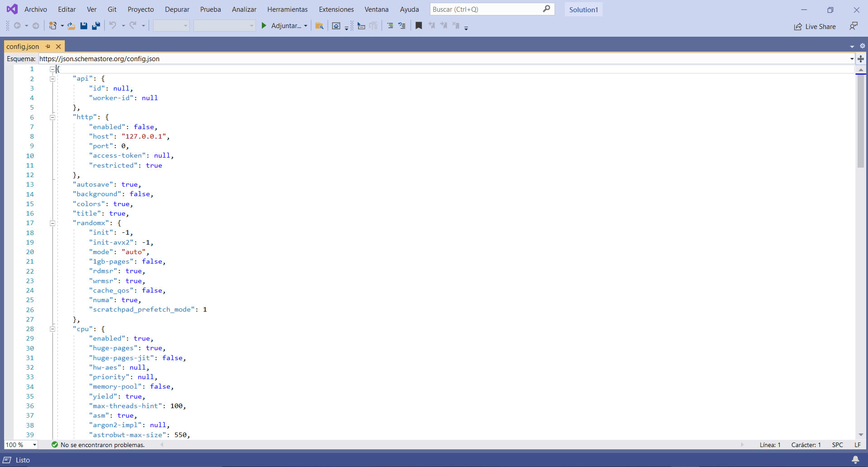Open the open-documents list arrow
Screen dimensions: 868x467
[x=852, y=46]
